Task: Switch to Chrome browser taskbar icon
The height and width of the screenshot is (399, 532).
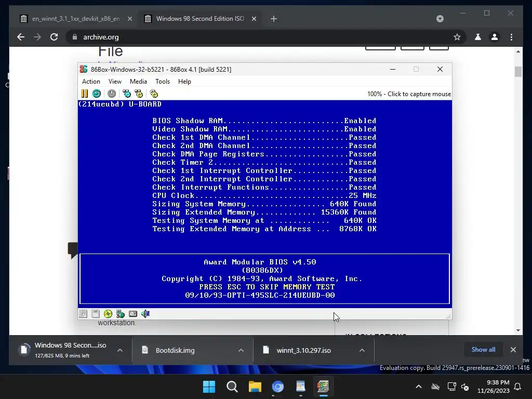Action: [x=277, y=387]
